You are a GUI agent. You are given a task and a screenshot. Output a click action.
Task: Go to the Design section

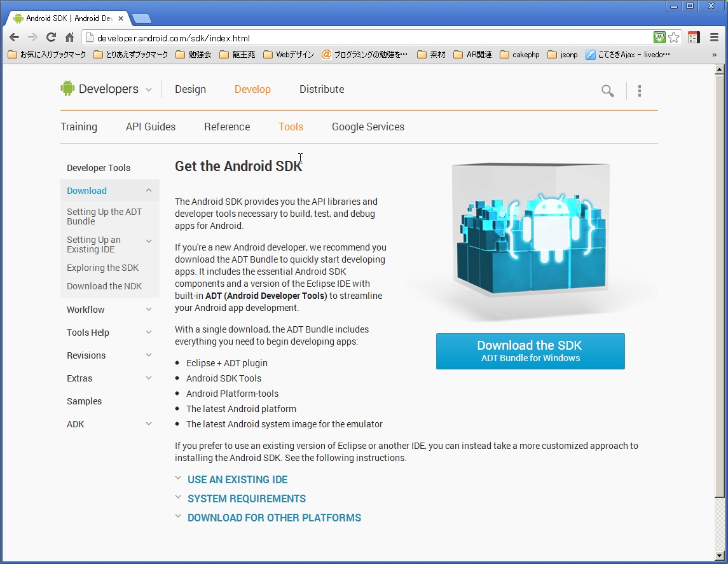click(190, 89)
